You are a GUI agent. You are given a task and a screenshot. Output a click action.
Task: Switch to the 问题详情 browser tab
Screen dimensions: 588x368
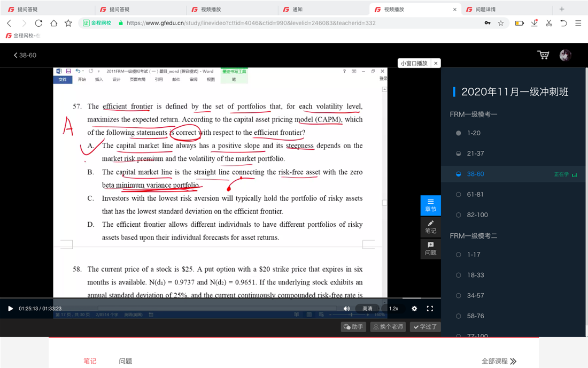click(507, 10)
